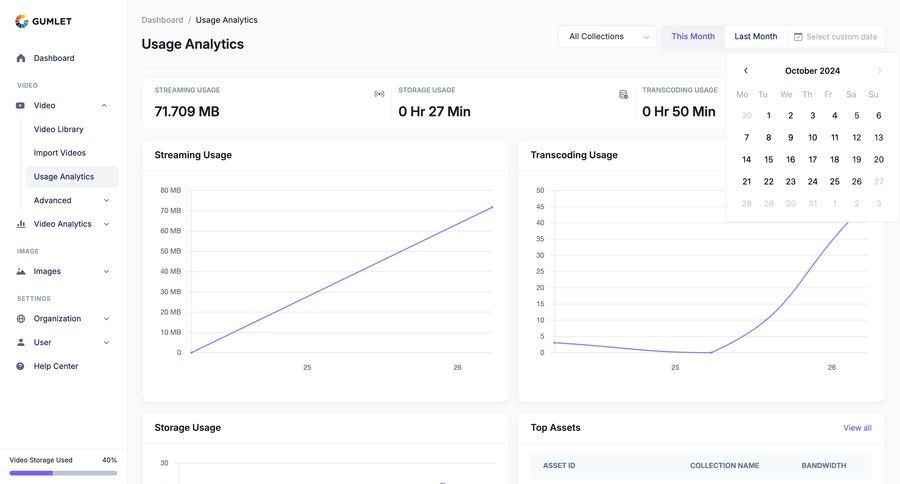Expand the Organization menu chevron
900x484 pixels.
pyautogui.click(x=106, y=319)
